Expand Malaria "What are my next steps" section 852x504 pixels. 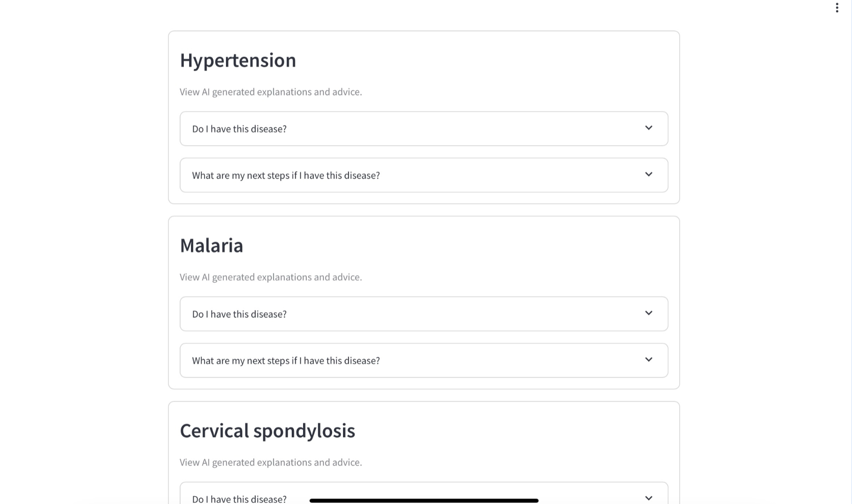[x=286, y=361]
